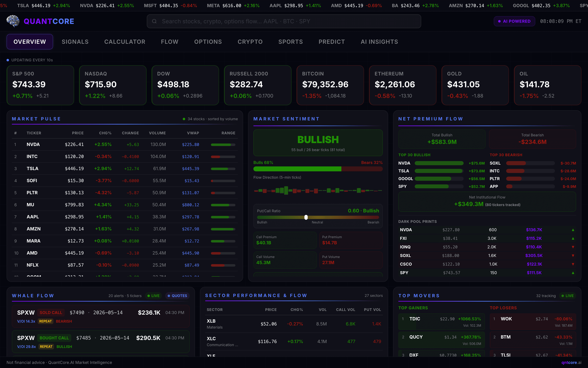Click GOOGL ticker in the top tape
The height and width of the screenshot is (368, 588).
coord(521,5)
